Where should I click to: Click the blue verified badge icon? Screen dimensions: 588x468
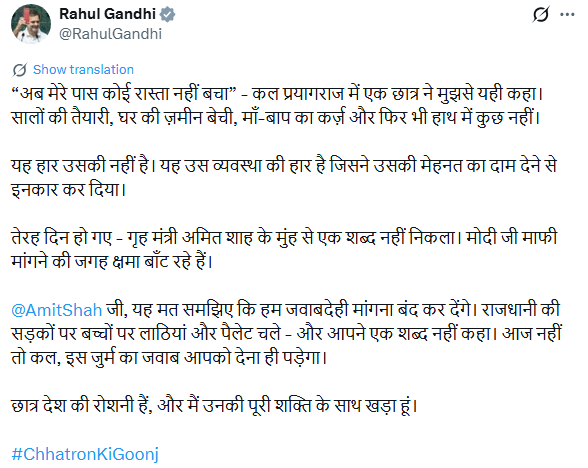(167, 14)
